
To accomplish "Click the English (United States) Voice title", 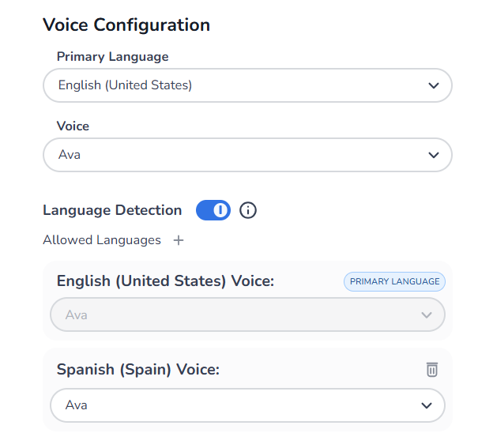I will click(165, 281).
